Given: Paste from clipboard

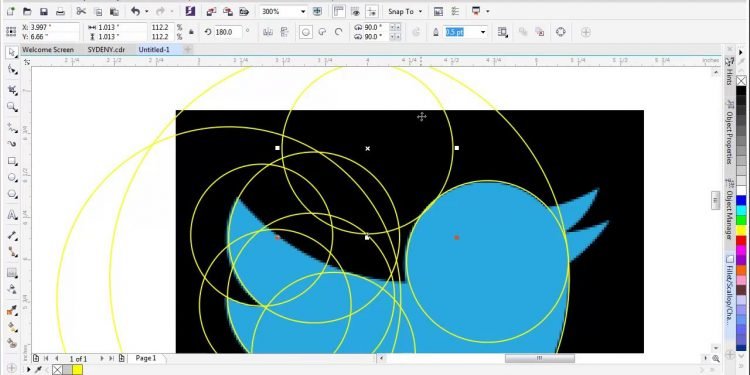Looking at the screenshot, I should (114, 11).
